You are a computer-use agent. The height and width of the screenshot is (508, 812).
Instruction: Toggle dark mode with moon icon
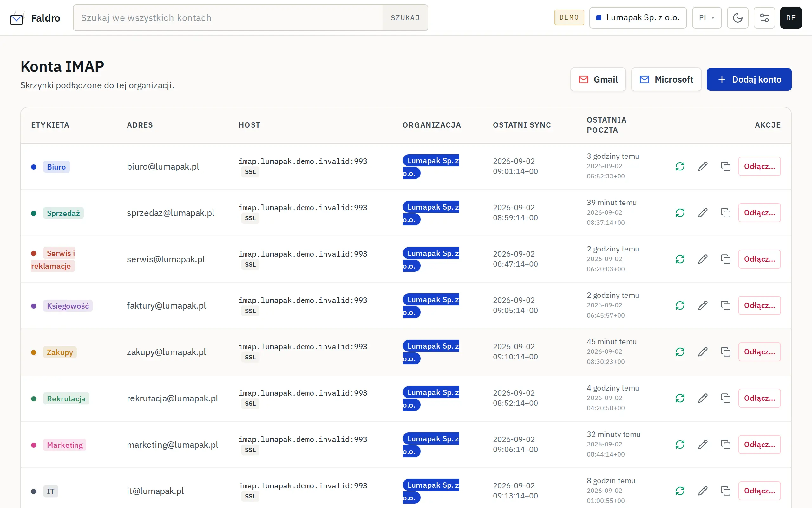(x=737, y=18)
